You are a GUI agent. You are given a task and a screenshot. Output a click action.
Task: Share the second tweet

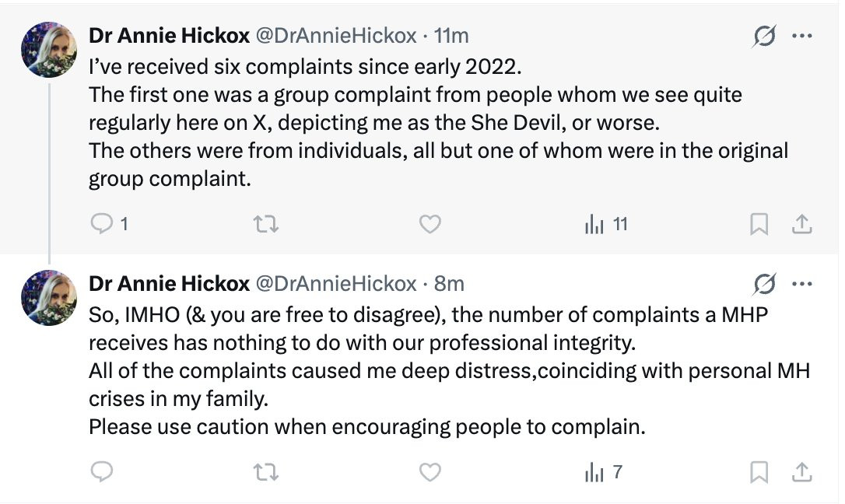click(802, 473)
